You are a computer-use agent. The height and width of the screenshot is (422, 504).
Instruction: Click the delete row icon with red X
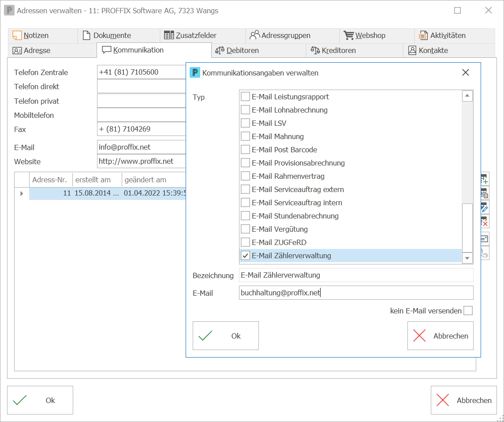tap(485, 221)
